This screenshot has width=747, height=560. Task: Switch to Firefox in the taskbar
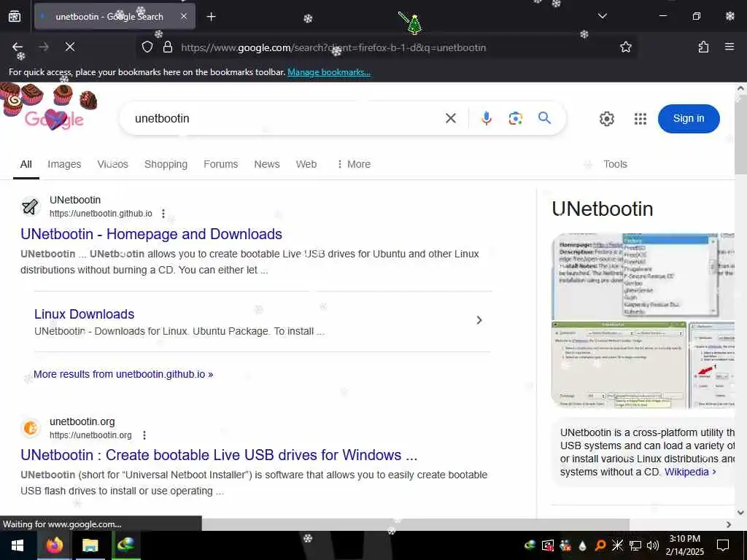[55, 545]
